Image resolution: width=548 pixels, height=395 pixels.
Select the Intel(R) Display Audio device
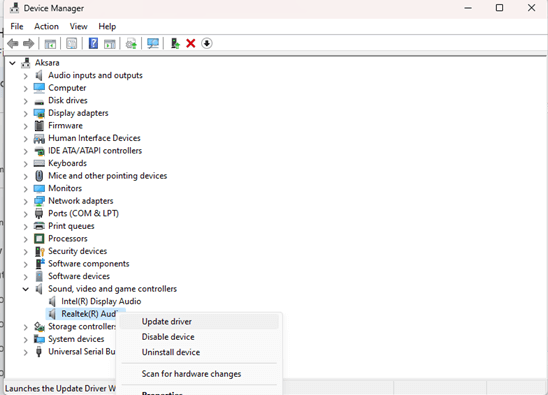click(x=101, y=301)
